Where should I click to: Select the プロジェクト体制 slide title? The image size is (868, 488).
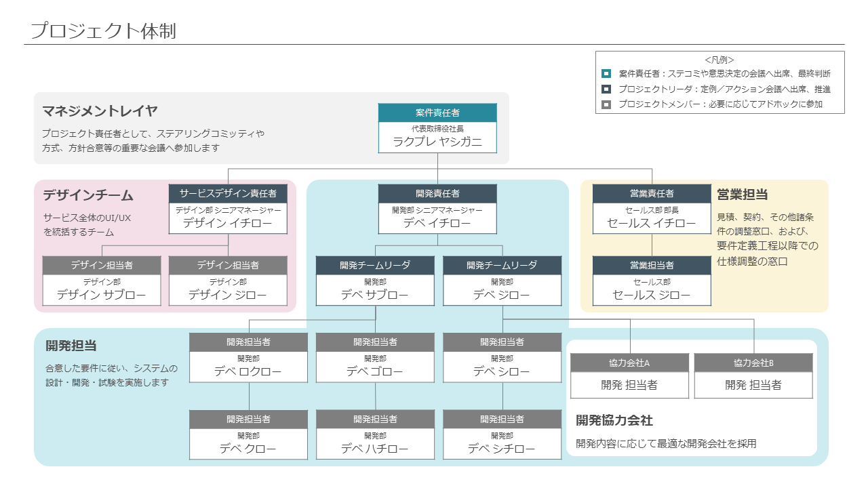coord(103,31)
